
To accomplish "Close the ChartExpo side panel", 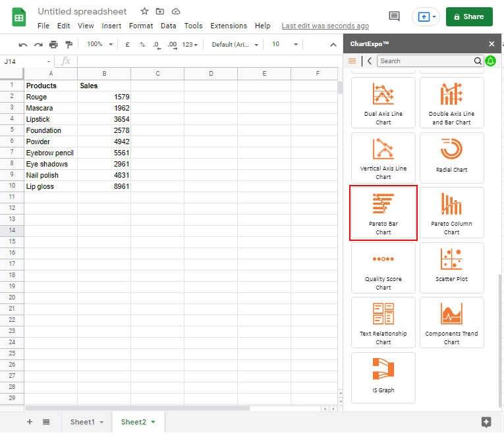I will pos(491,43).
